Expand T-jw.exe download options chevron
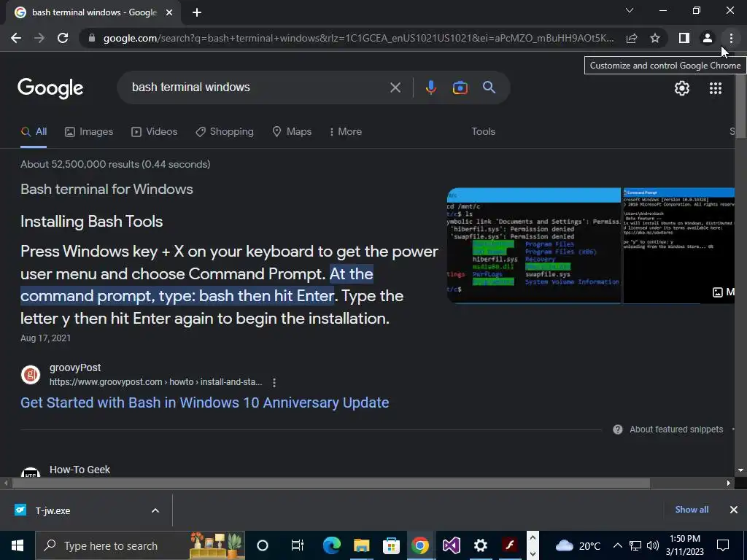 pyautogui.click(x=155, y=510)
